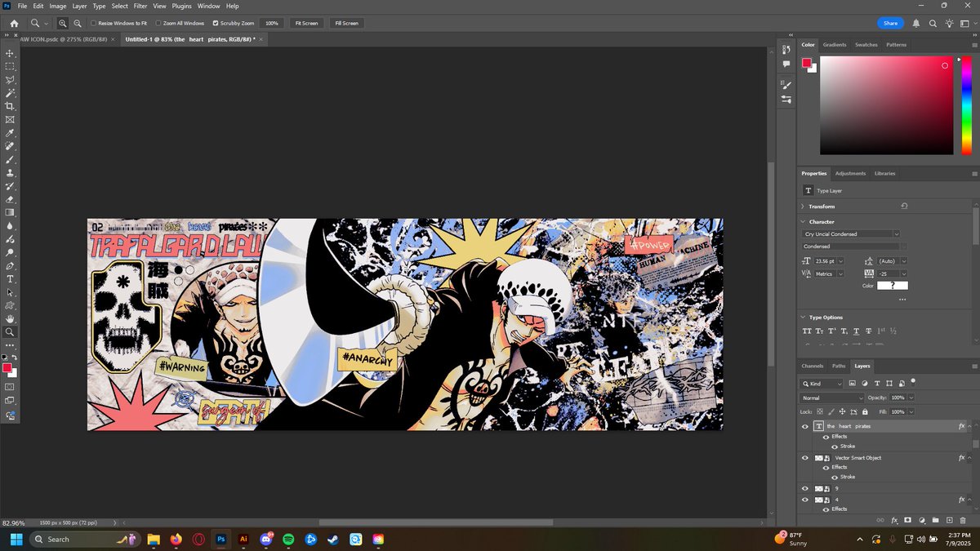Click the blue Share button
This screenshot has height=551, width=980.
point(890,24)
